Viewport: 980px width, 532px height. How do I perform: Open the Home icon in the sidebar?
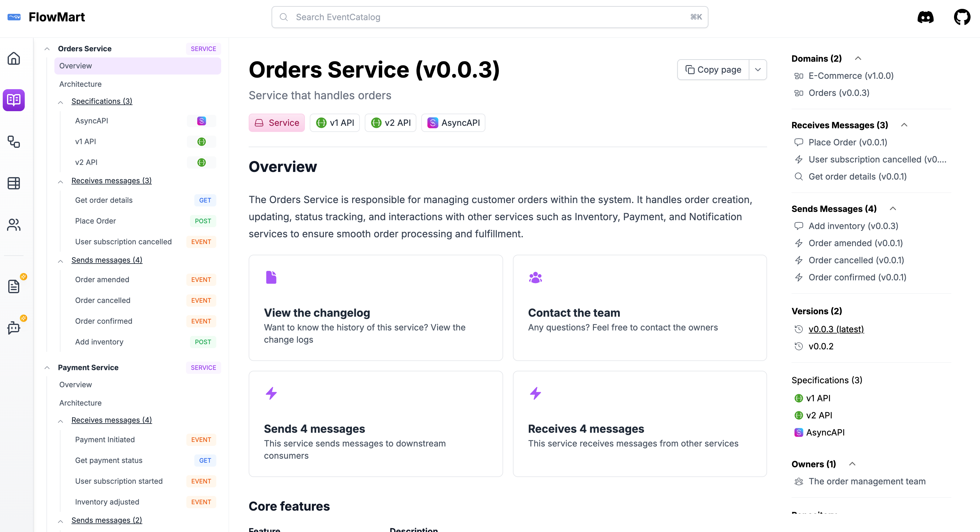point(14,58)
